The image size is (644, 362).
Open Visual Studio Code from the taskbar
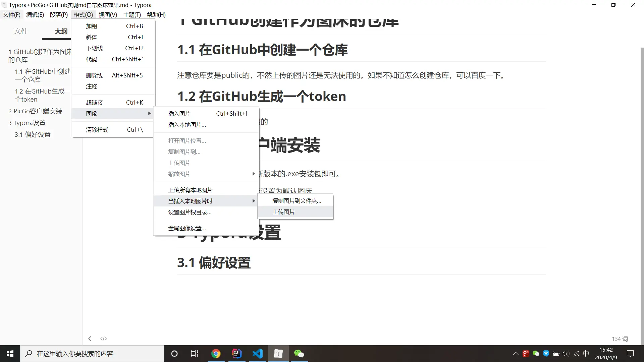point(257,354)
